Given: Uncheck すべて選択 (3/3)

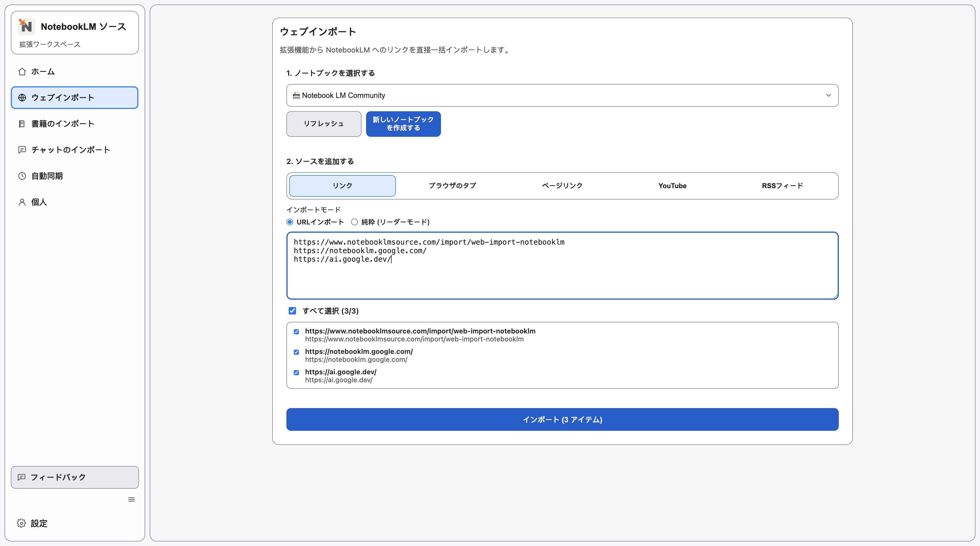Looking at the screenshot, I should tap(292, 311).
